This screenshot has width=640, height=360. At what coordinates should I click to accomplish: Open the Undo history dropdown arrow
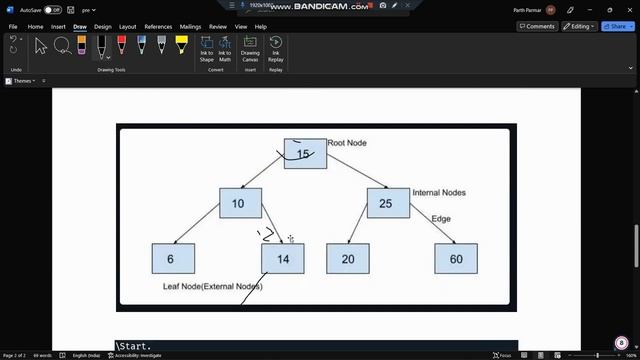pos(21,39)
